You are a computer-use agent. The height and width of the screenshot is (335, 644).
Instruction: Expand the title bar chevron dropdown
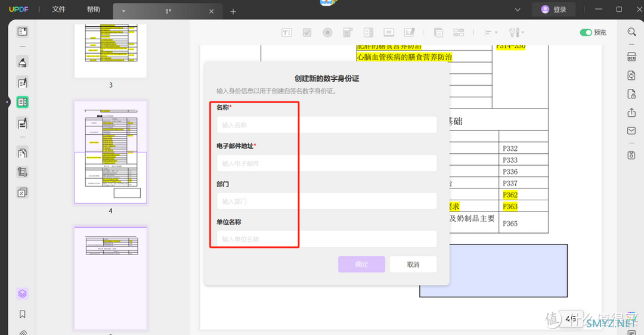pyautogui.click(x=518, y=10)
